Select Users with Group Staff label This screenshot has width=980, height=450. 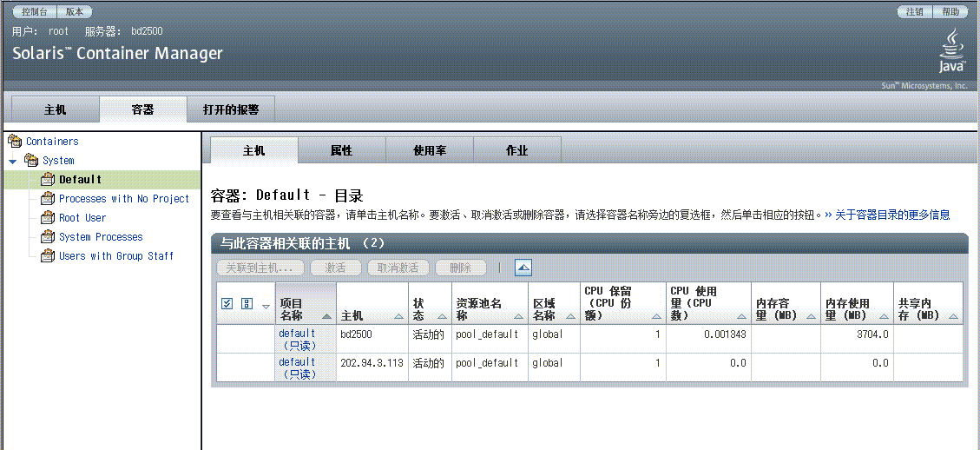tap(116, 256)
